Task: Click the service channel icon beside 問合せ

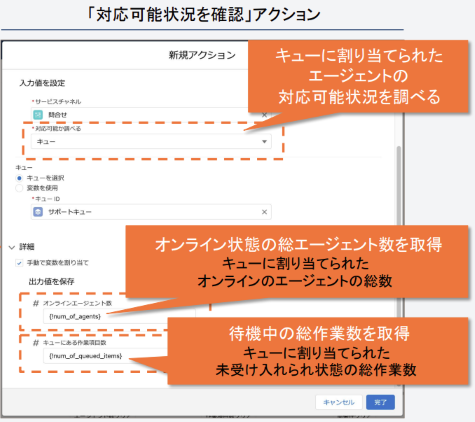Action: coord(38,115)
